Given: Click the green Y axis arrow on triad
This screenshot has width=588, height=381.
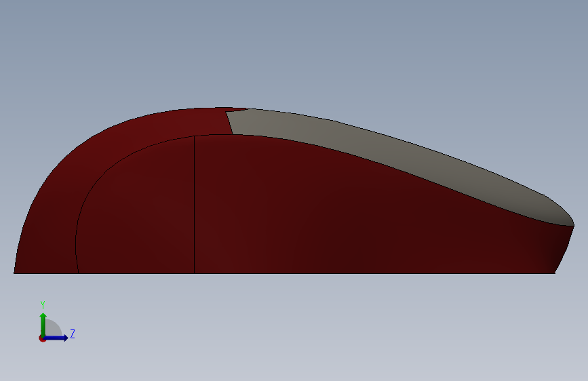Looking at the screenshot, I should point(43,324).
